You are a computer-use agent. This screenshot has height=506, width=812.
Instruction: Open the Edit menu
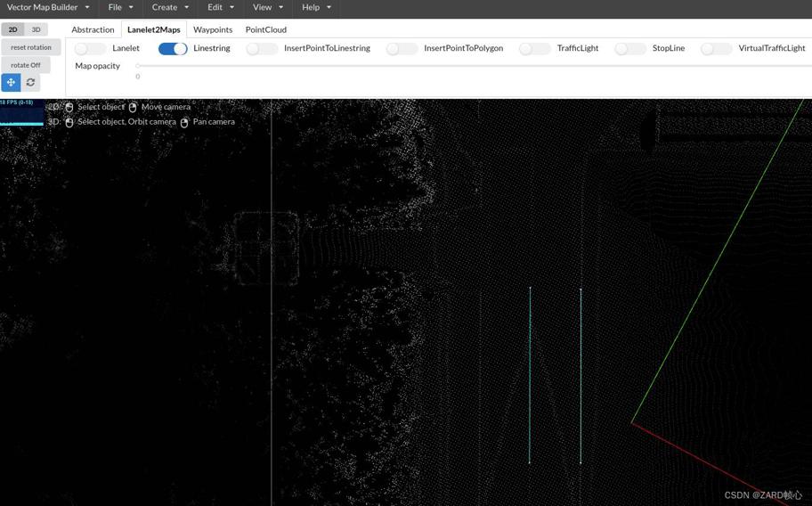pos(221,7)
